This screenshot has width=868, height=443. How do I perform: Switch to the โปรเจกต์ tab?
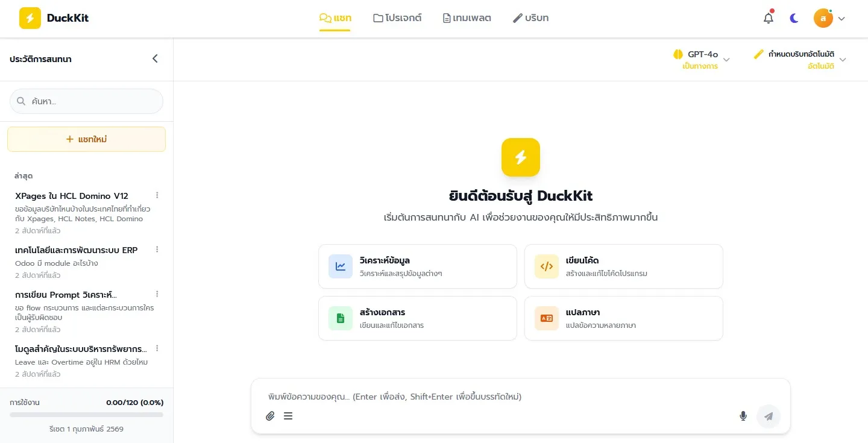pyautogui.click(x=397, y=17)
